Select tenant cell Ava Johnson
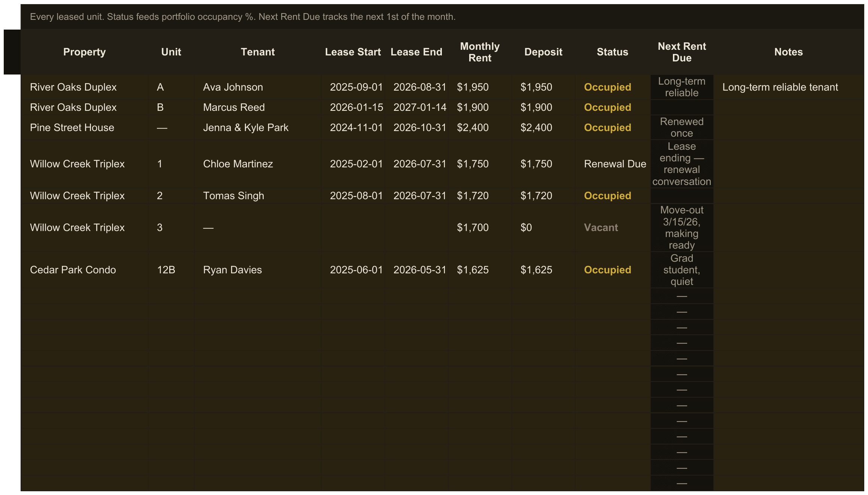This screenshot has height=495, width=868. click(258, 87)
